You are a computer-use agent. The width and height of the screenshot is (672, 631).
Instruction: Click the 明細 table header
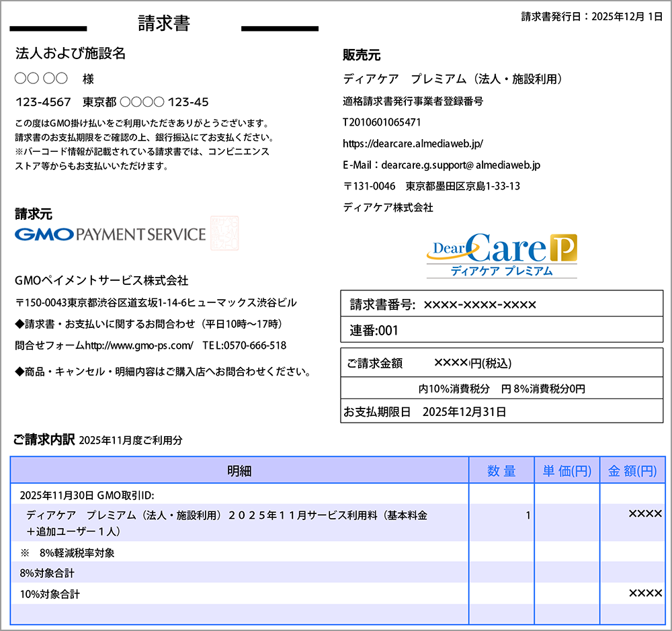click(x=239, y=470)
